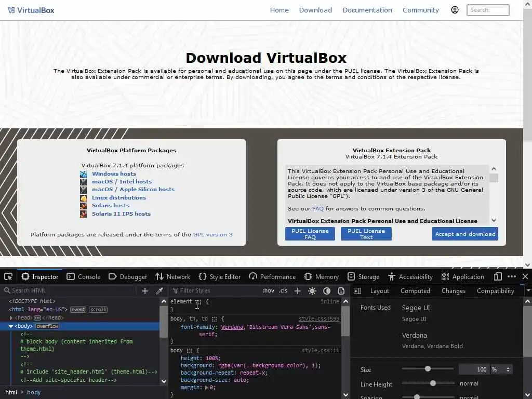Switch to the Memory tab
This screenshot has height=399, width=532.
click(x=321, y=276)
